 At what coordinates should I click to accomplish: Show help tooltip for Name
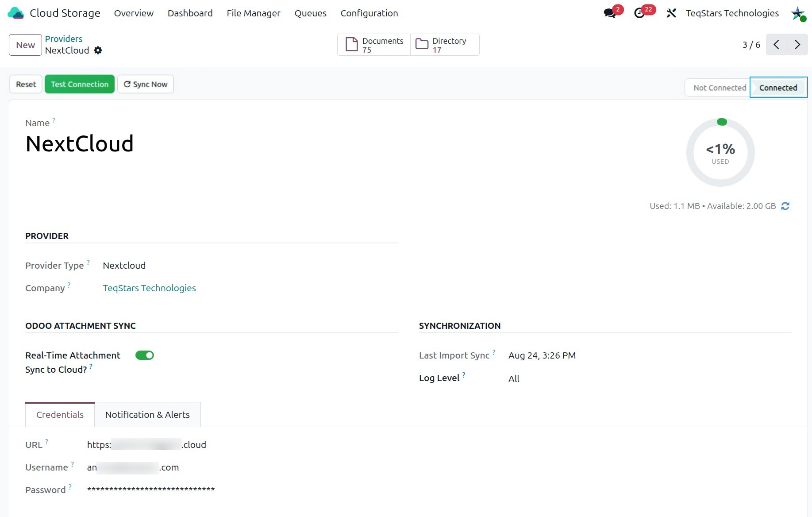click(54, 120)
